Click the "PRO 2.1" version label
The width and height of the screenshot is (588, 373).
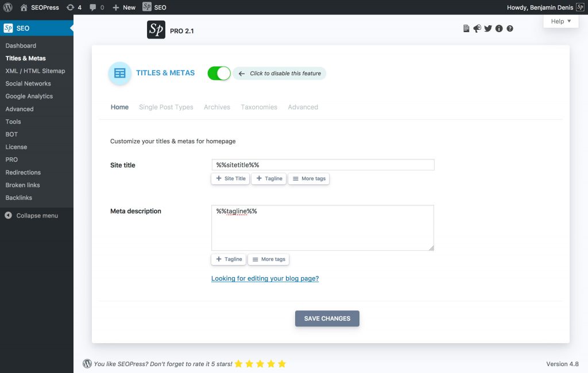click(x=182, y=31)
